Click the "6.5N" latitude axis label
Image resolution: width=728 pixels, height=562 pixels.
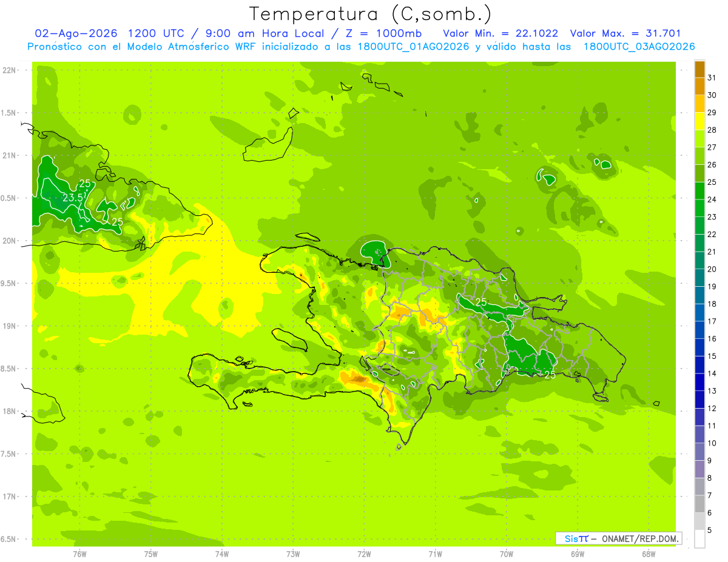pos(9,539)
